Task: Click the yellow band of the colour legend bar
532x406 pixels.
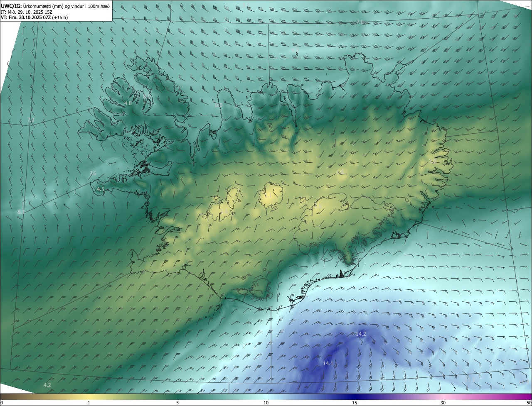Action: pyautogui.click(x=89, y=396)
